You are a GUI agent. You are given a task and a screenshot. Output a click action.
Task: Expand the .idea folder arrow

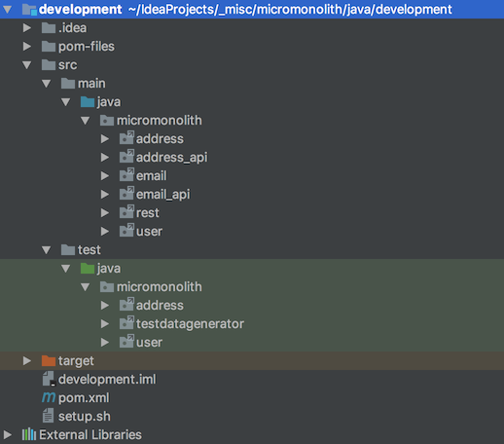[x=27, y=27]
